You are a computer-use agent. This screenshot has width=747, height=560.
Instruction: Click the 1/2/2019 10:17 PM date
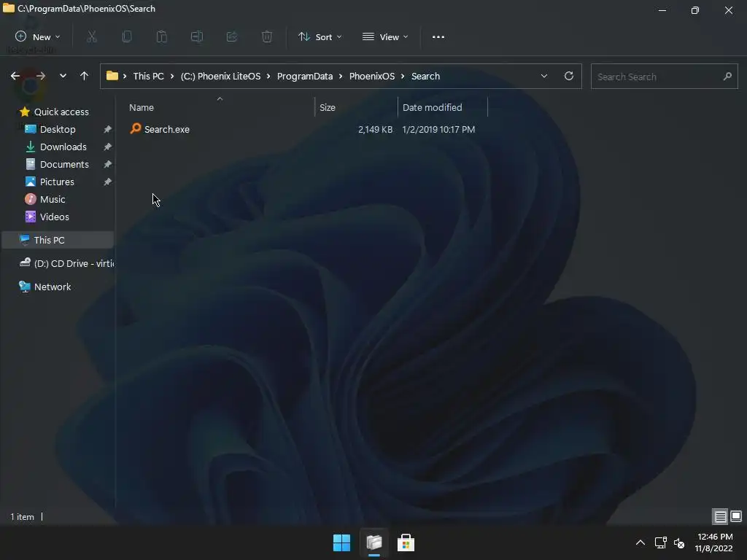(438, 130)
